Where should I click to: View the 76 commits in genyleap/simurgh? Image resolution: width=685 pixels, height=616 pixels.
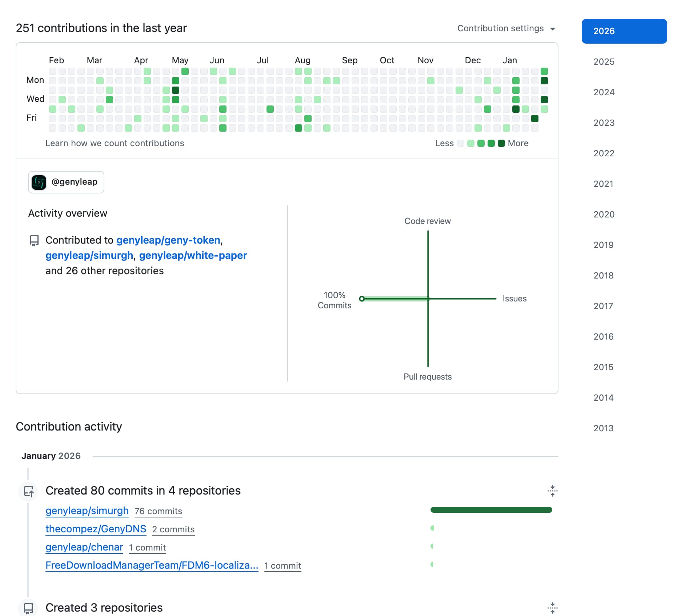click(158, 511)
